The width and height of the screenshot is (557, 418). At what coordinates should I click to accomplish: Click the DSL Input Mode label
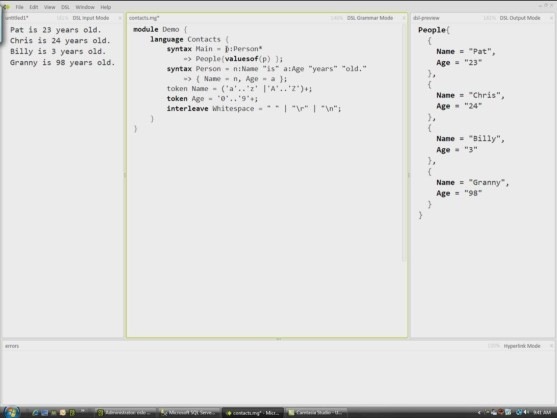click(91, 18)
